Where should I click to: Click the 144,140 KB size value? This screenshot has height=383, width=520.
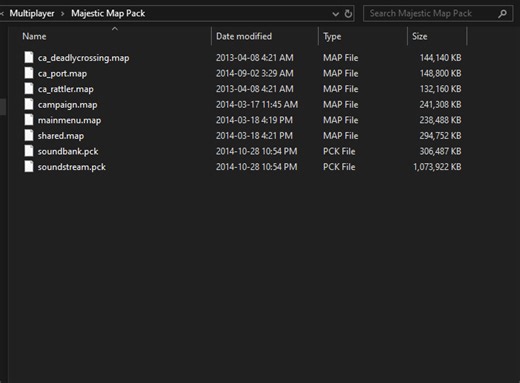(441, 58)
